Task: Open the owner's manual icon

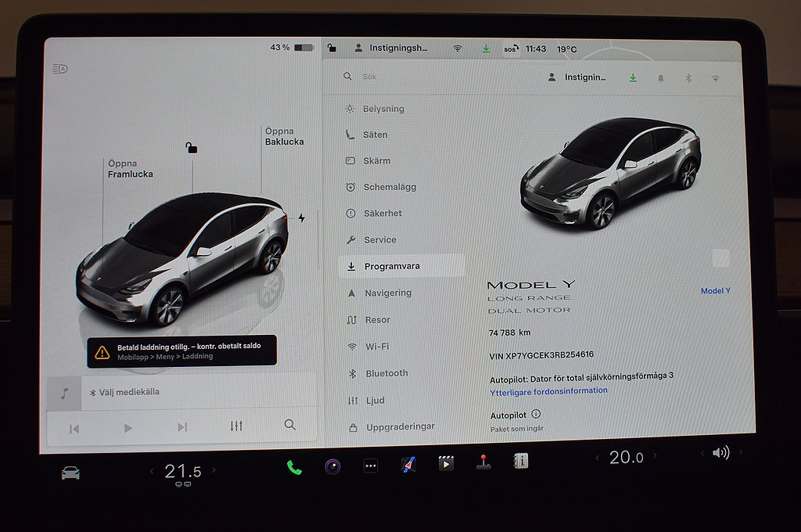Action: click(521, 461)
